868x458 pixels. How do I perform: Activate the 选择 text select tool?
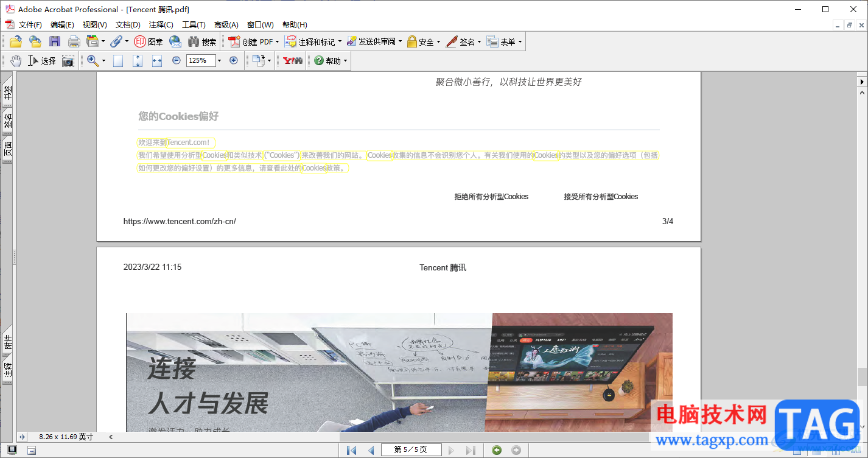coord(42,60)
